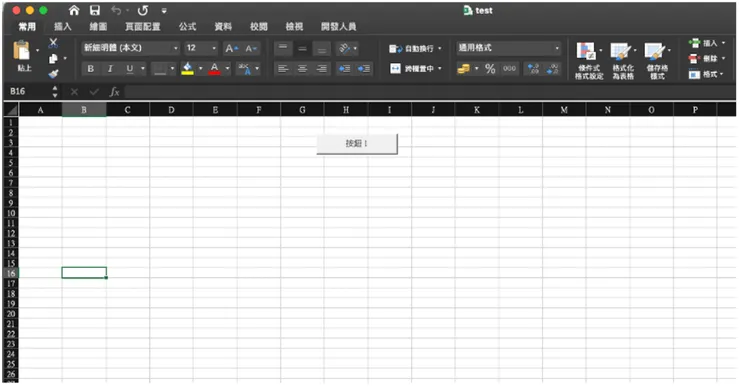Open the Customize Quick Access Toolbar arrow
The width and height of the screenshot is (740, 387).
(164, 11)
